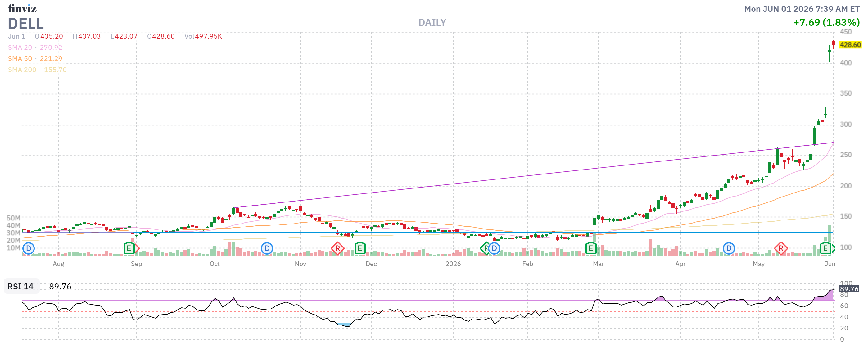Screen dimensions: 868x349
Task: Click the dividend D marker in April
Action: (x=729, y=249)
